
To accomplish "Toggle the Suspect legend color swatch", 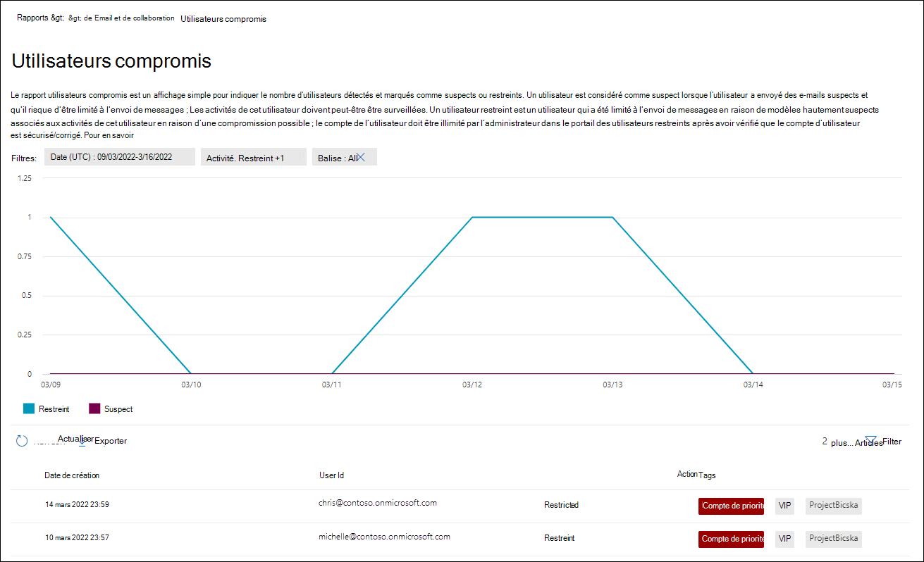I will (x=94, y=408).
